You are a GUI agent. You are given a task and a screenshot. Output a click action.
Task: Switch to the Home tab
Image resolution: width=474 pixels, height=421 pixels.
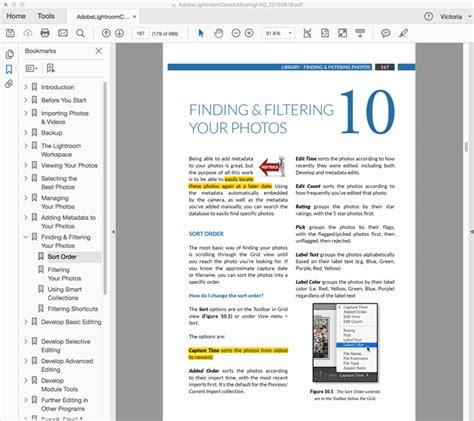[16, 16]
